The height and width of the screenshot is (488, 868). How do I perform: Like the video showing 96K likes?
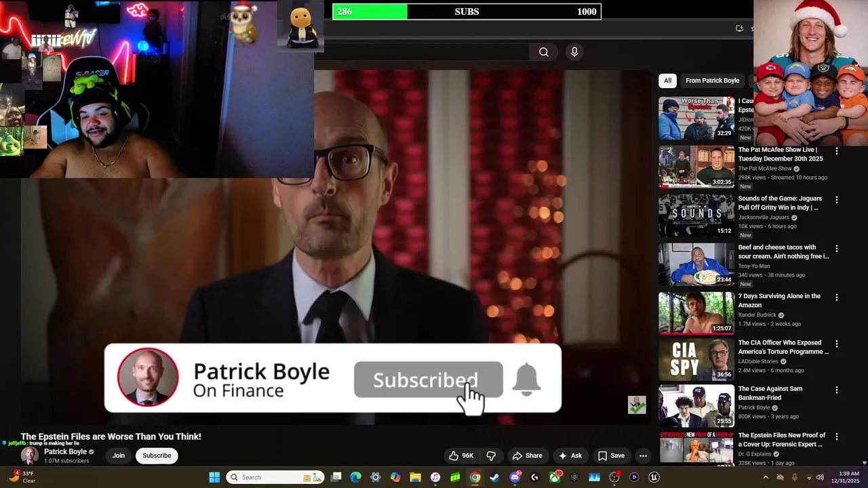[x=460, y=455]
